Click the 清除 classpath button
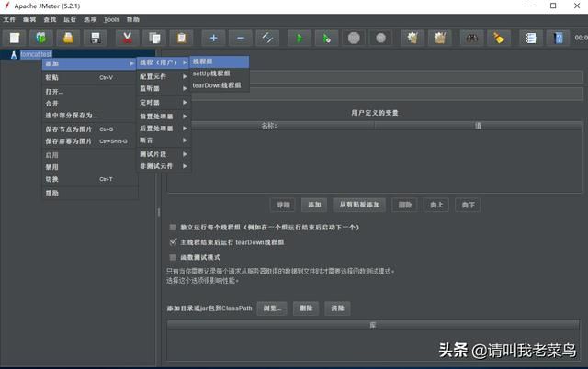 (x=337, y=308)
